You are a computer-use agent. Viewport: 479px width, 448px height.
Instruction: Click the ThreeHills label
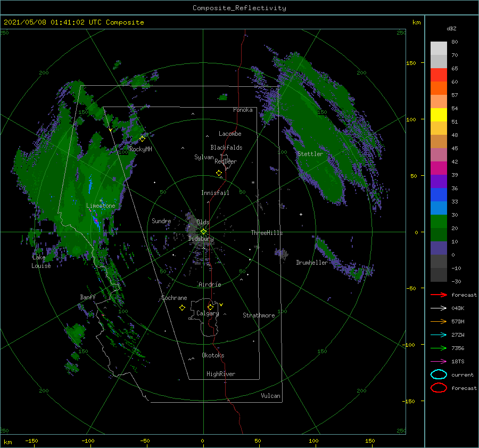[x=267, y=233]
